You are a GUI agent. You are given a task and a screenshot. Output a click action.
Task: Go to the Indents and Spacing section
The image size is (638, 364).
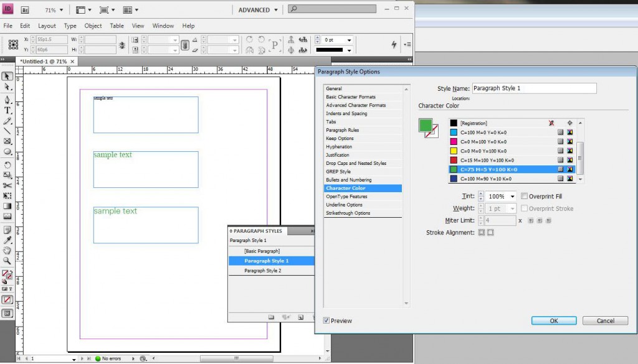[x=346, y=113]
